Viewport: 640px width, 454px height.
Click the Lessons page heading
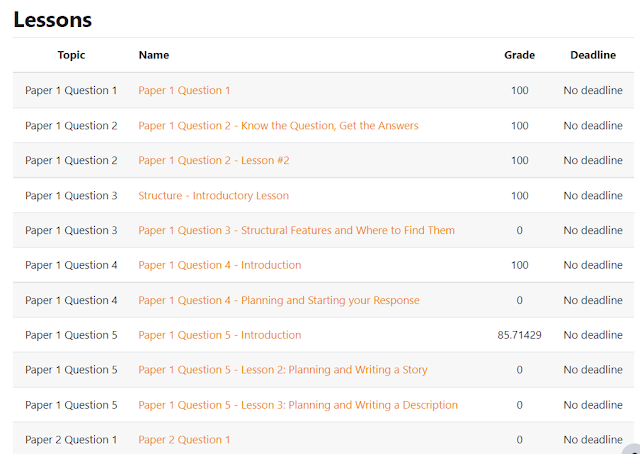pyautogui.click(x=53, y=20)
